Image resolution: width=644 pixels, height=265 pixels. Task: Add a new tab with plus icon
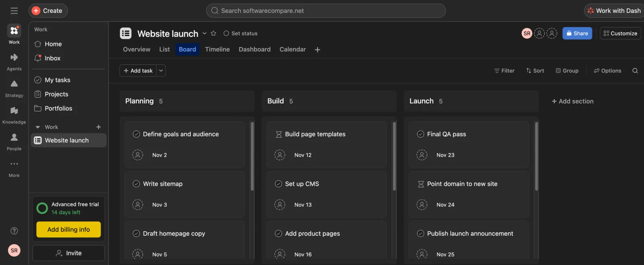[318, 49]
